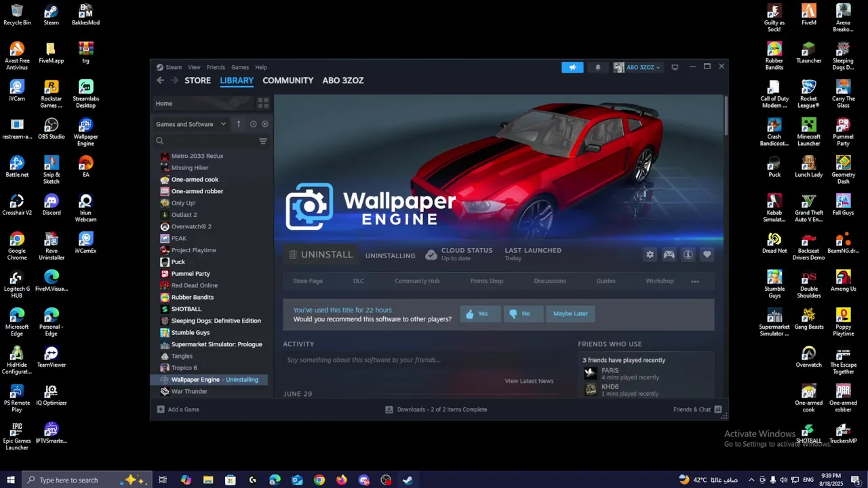Open the Help menu

(x=261, y=67)
